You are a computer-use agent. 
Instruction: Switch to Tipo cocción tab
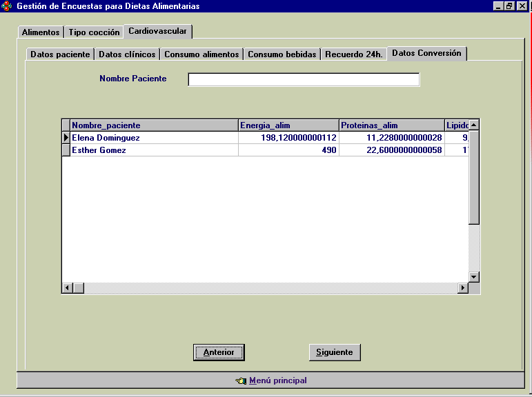click(x=94, y=32)
